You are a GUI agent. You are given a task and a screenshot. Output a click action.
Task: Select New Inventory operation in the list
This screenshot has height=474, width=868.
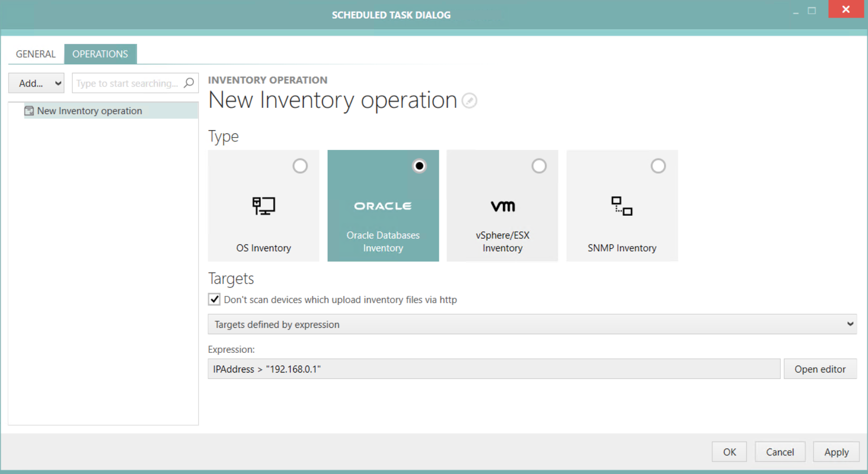coord(90,111)
